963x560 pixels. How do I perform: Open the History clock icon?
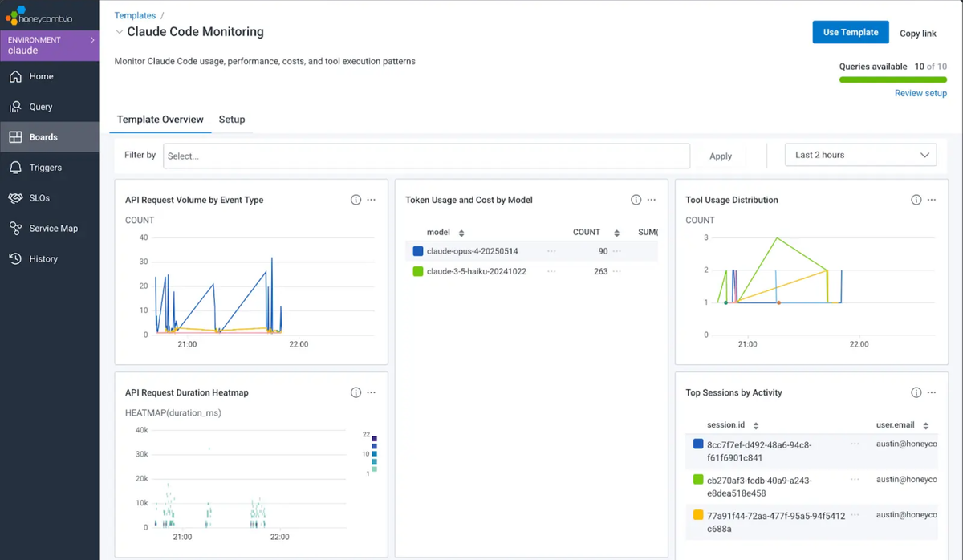coord(15,259)
